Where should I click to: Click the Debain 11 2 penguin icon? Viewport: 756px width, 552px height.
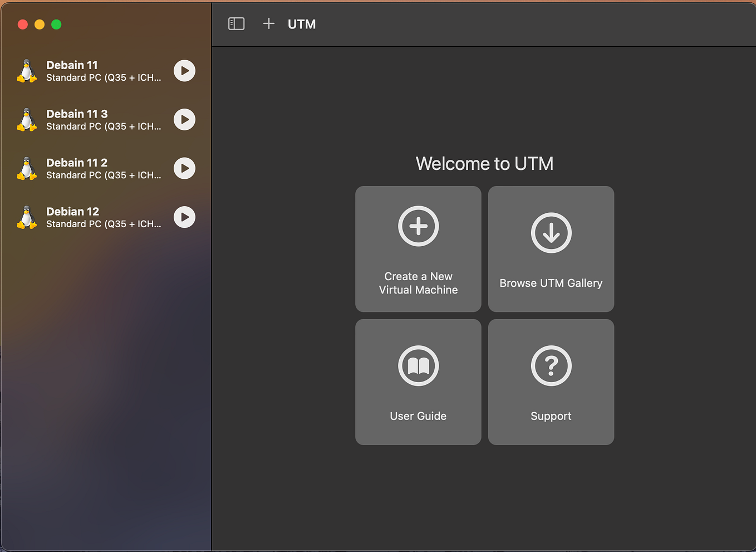(27, 169)
